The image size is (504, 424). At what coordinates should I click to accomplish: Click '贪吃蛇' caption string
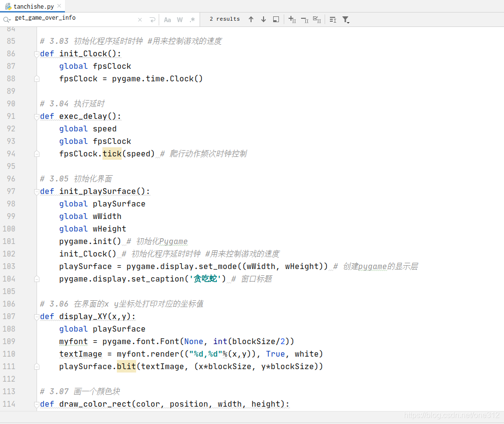pyautogui.click(x=205, y=279)
